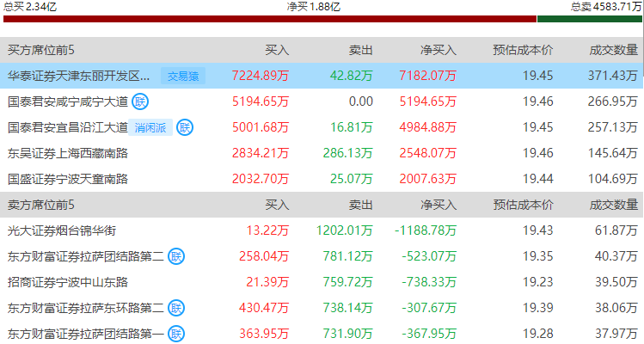This screenshot has width=644, height=344.
Task: Click sell value 25.07万
Action: pos(351,179)
